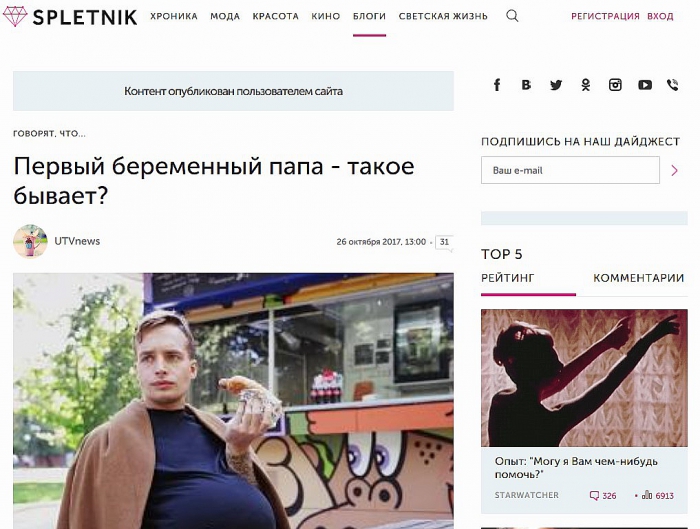The width and height of the screenshot is (700, 529).
Task: Open the UTVnews author avatar
Action: (30, 241)
